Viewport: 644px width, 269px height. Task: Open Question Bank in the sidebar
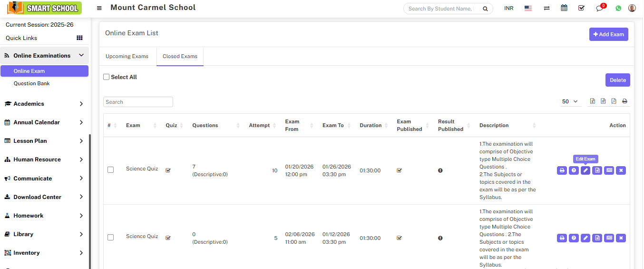[x=32, y=83]
